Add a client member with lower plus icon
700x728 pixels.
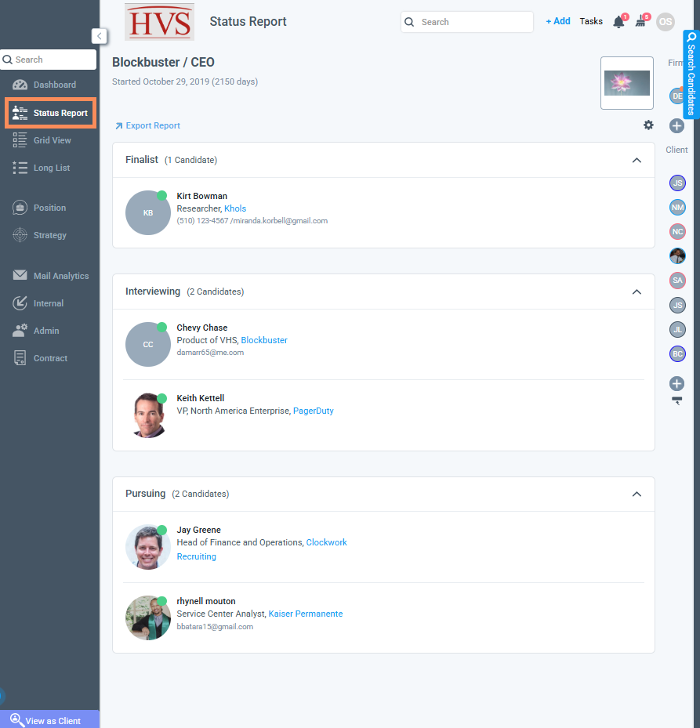pos(676,383)
